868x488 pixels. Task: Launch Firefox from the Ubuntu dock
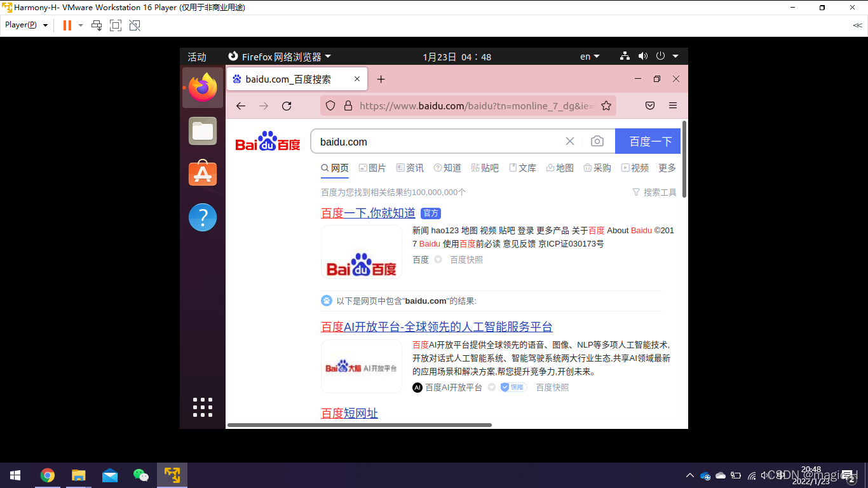(x=203, y=88)
